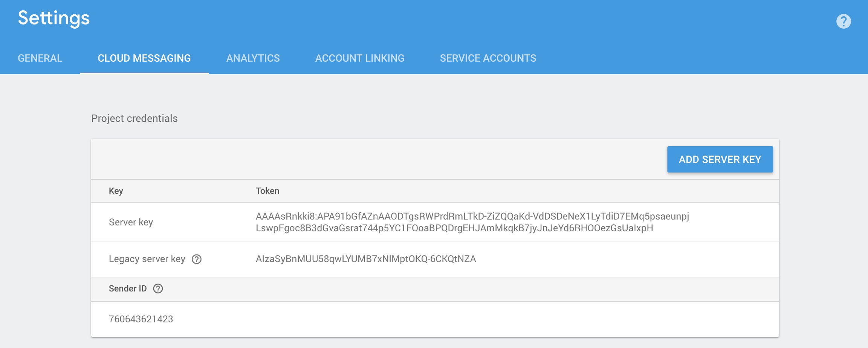
Task: Select the Cloud Messaging tab
Action: point(144,58)
